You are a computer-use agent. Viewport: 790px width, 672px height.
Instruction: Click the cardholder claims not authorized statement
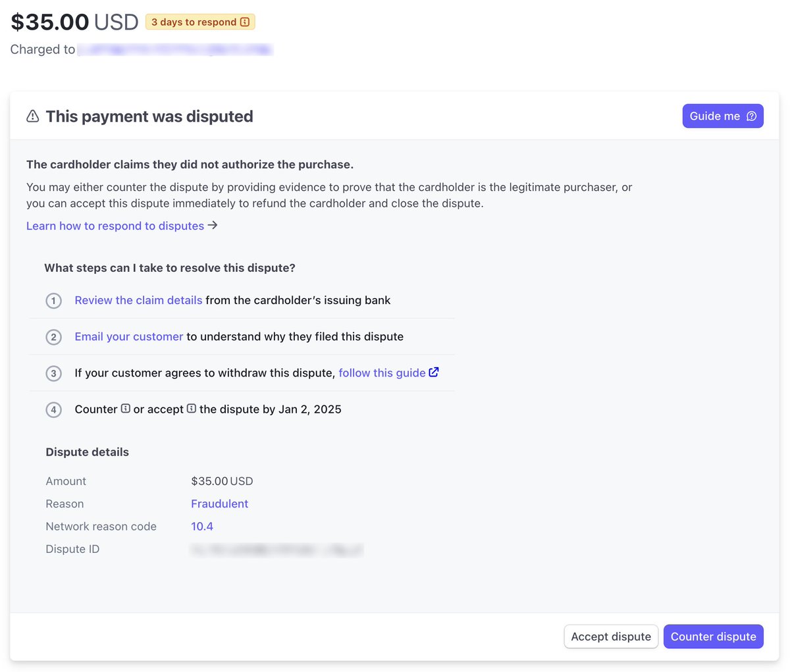(190, 165)
